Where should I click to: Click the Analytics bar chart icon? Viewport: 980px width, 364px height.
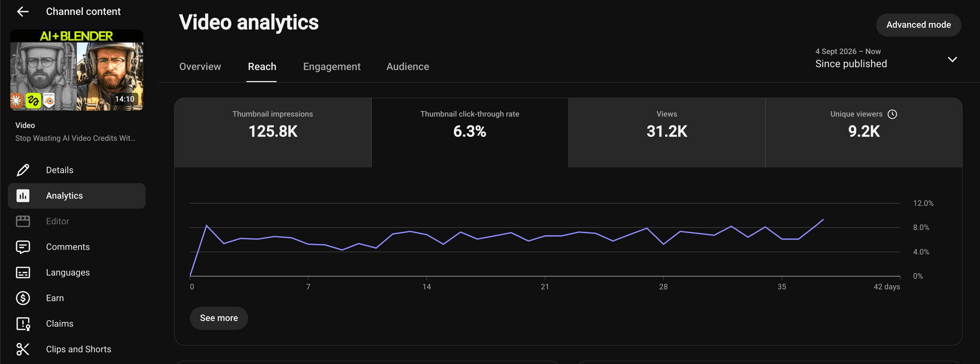tap(23, 196)
